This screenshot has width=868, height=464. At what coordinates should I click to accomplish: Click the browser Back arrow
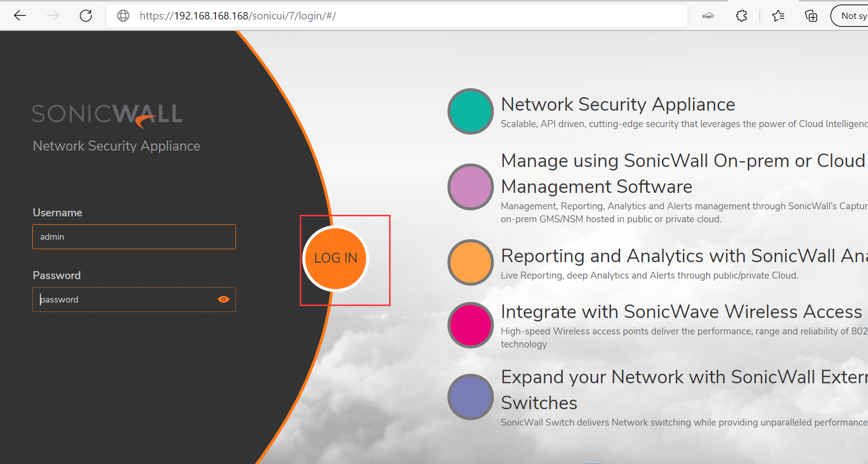coord(20,15)
